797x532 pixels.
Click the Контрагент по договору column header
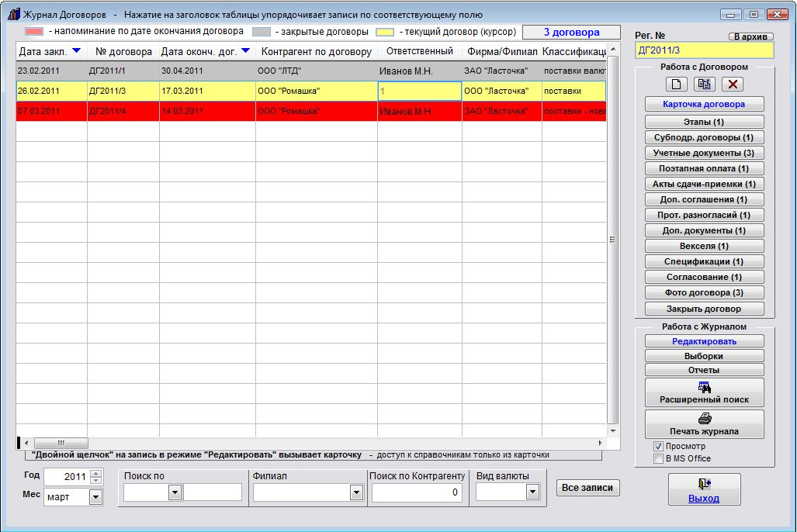click(x=316, y=52)
